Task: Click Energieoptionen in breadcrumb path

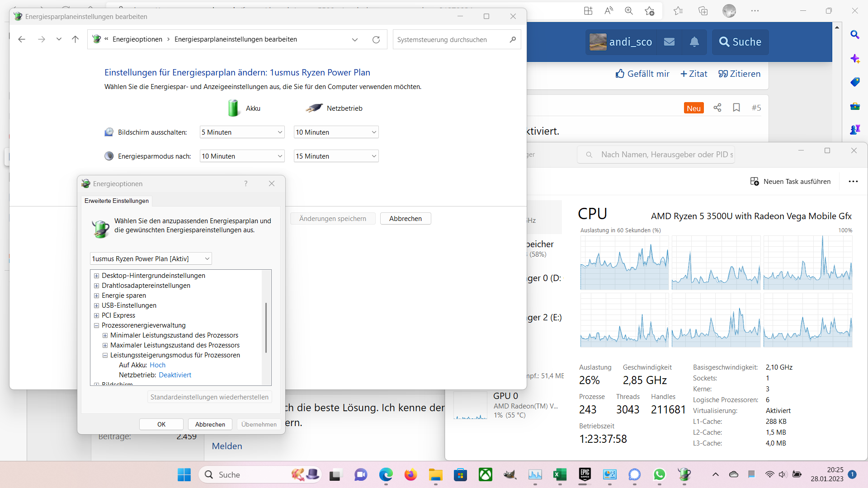Action: (137, 39)
